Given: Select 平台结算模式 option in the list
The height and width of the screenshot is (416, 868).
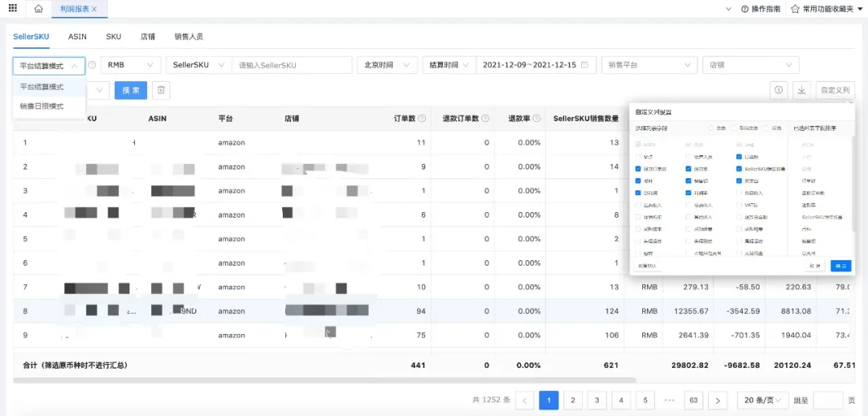Looking at the screenshot, I should pos(49,87).
